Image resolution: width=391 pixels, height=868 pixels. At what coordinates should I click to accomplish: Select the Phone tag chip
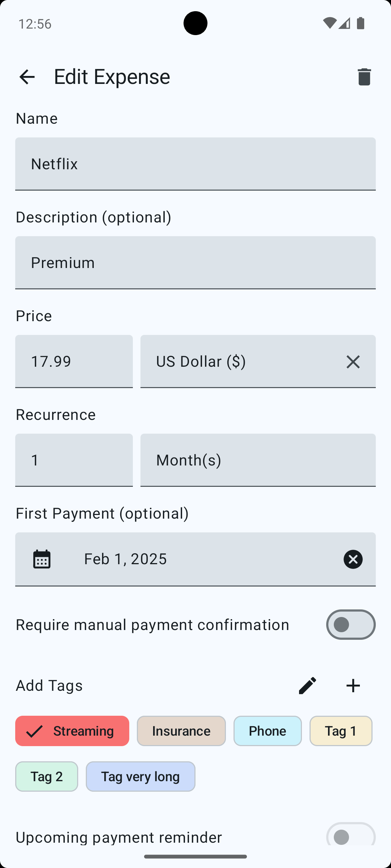[268, 731]
